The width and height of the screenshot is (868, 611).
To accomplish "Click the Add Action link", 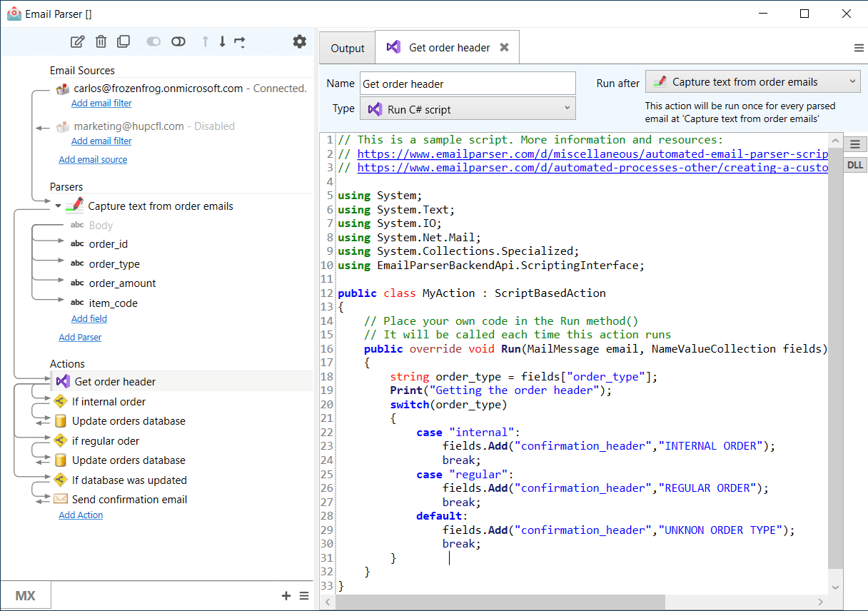I will (81, 515).
